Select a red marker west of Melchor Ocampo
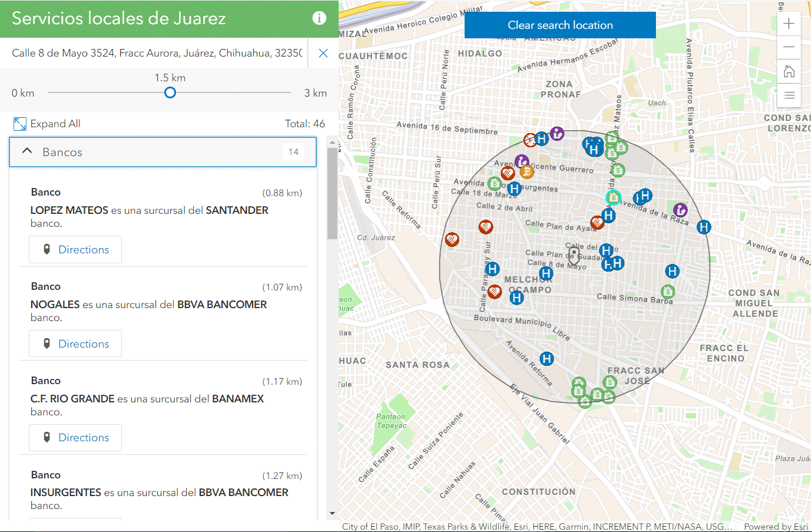Screen dimensions: 812x532 [494, 292]
